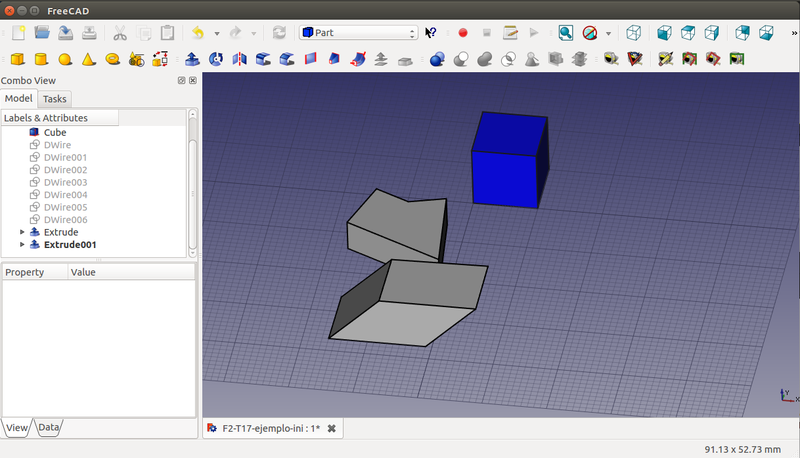800x458 pixels.
Task: Expand the Extrude001 tree node
Action: 23,245
